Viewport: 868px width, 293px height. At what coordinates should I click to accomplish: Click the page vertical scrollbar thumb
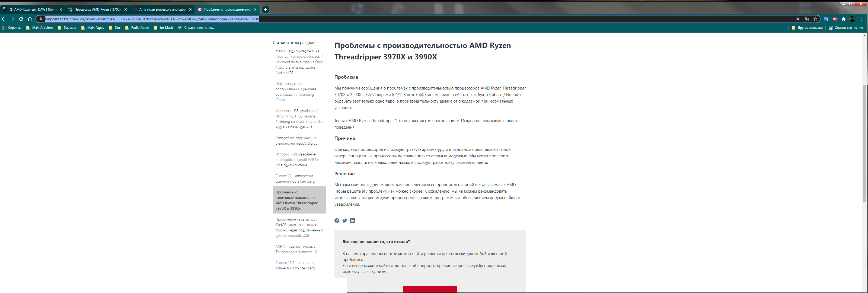[x=865, y=143]
